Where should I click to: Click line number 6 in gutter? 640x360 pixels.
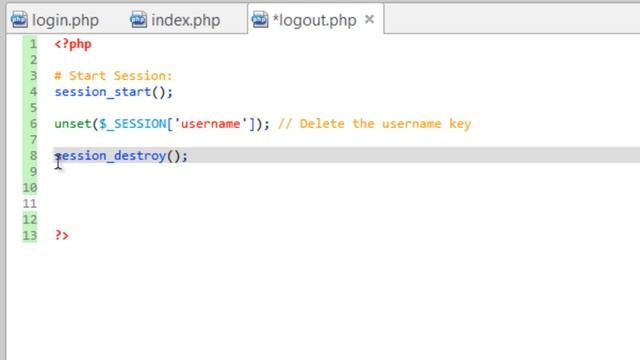(33, 124)
